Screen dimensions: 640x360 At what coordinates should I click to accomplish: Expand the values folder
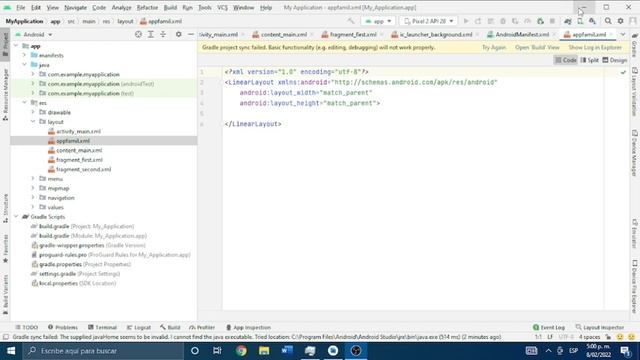33,207
